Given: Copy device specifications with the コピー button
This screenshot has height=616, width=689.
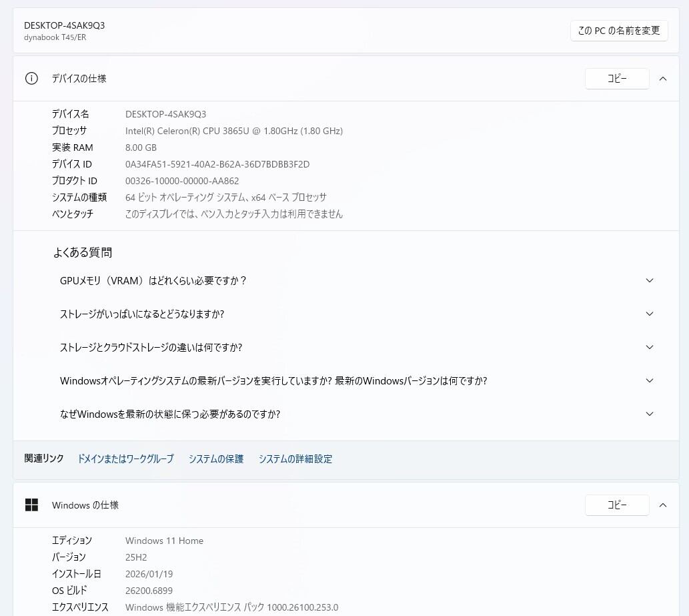Looking at the screenshot, I should tap(616, 79).
